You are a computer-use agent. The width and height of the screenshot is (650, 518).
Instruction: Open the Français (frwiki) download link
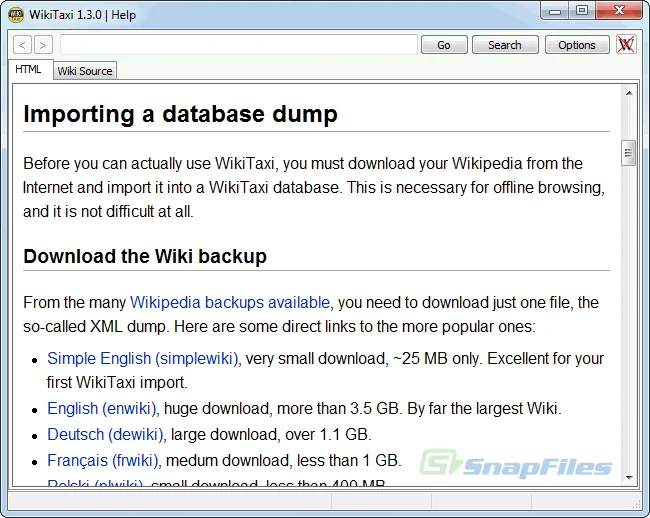(103, 461)
